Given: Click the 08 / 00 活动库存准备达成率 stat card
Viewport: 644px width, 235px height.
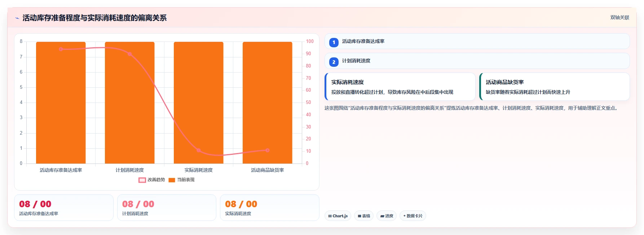Looking at the screenshot, I should (64, 208).
